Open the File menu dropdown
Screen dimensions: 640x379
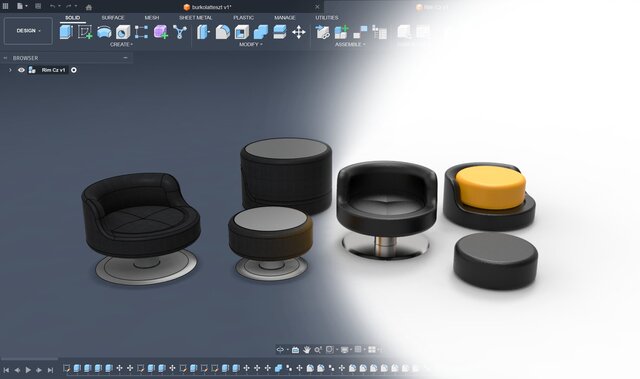click(22, 7)
